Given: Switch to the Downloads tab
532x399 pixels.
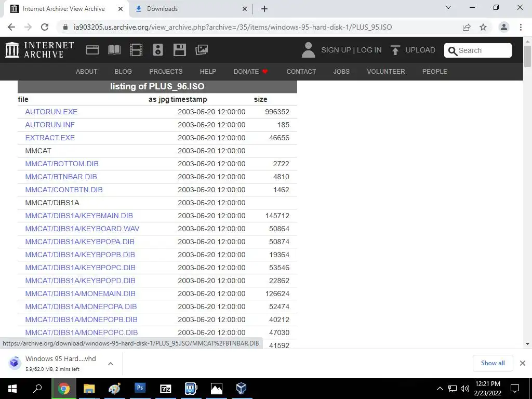Looking at the screenshot, I should [x=191, y=9].
